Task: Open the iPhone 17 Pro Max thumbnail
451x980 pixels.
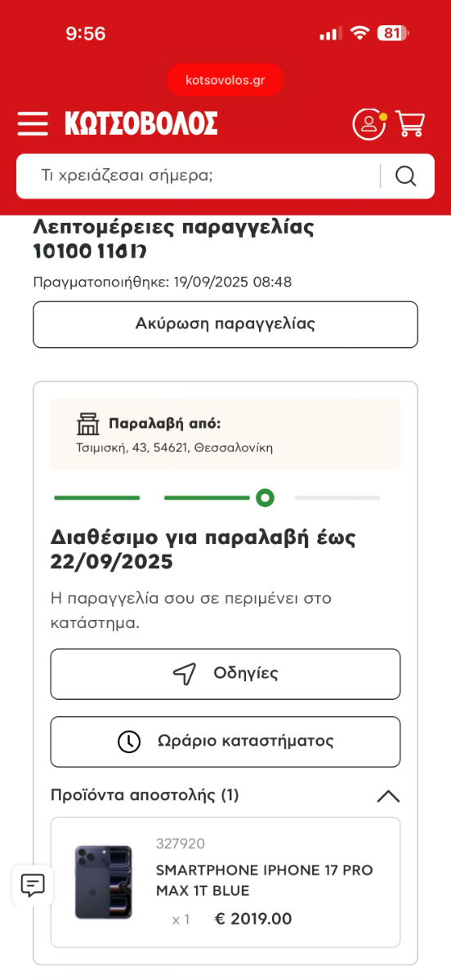Action: point(104,882)
